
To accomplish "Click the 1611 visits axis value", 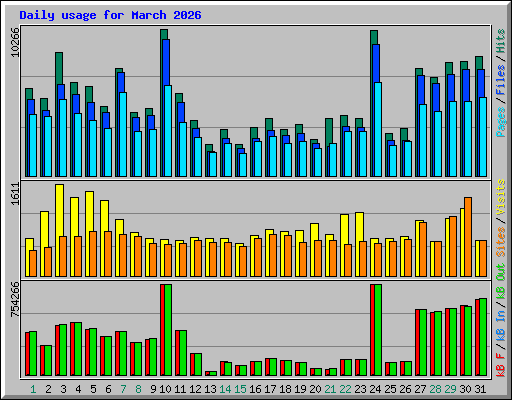I will pos(15,194).
